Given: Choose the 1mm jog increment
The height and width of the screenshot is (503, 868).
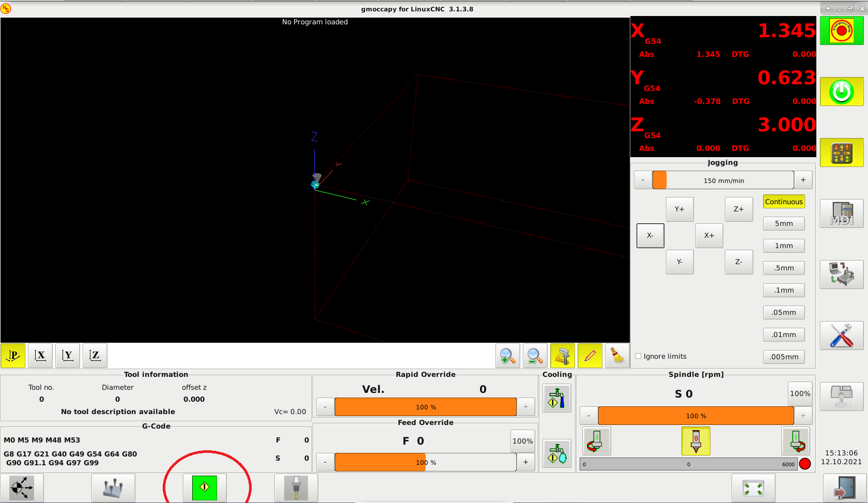Looking at the screenshot, I should tap(783, 246).
